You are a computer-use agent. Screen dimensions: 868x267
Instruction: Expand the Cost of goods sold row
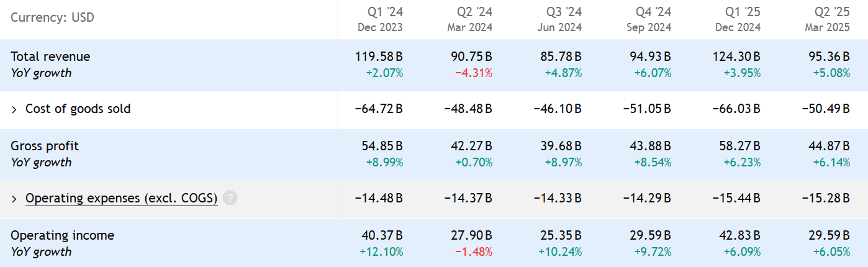pyautogui.click(x=14, y=109)
